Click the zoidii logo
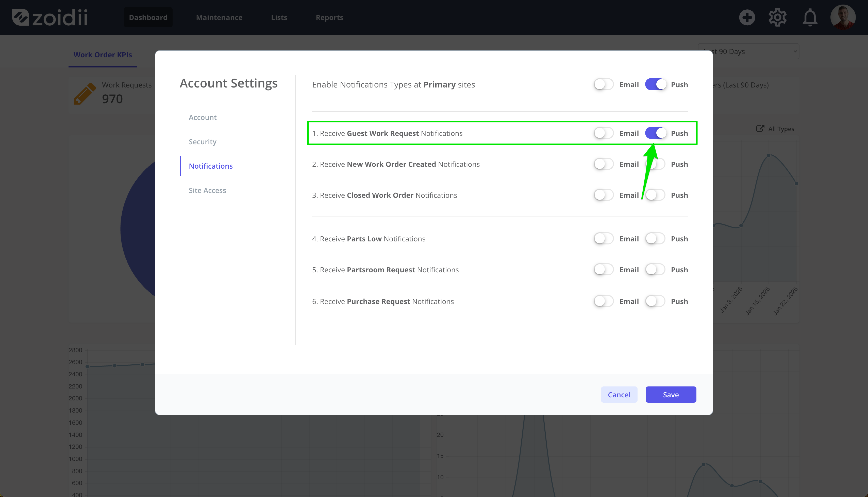 [50, 17]
